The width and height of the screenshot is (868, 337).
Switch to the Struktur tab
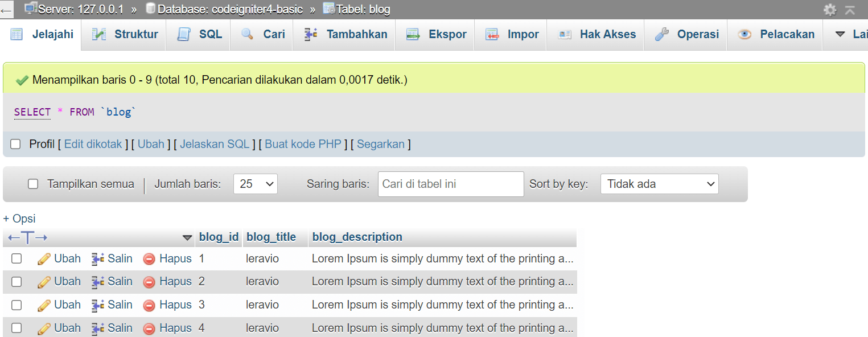coord(123,34)
